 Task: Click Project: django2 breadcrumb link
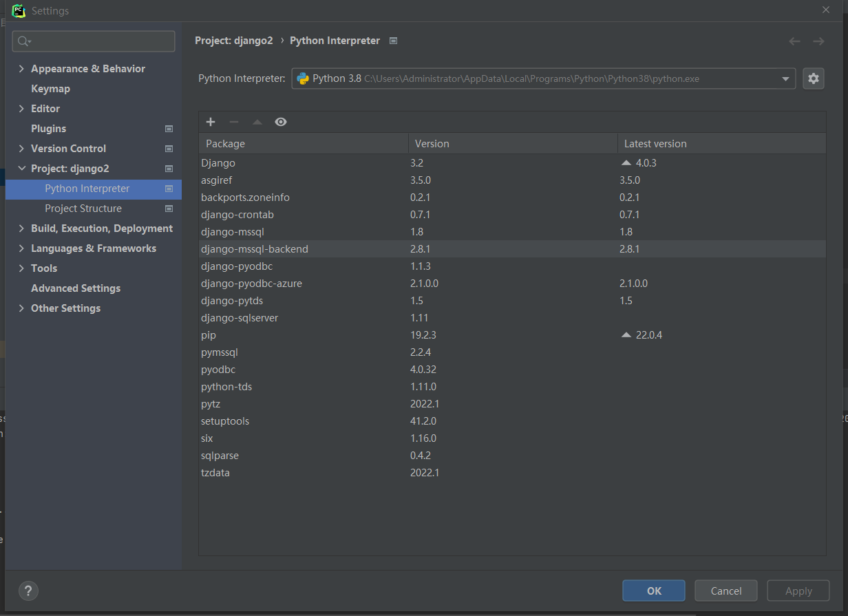(234, 41)
